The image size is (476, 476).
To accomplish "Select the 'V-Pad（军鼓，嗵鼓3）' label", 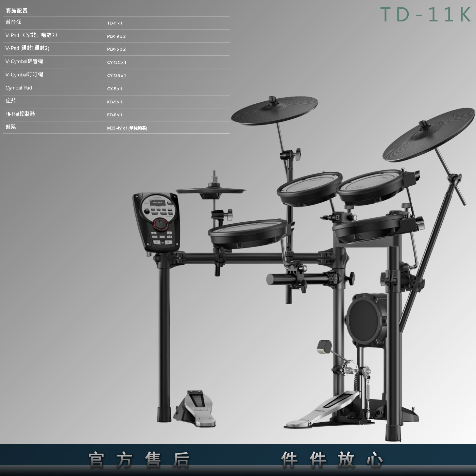I will 32,35.
